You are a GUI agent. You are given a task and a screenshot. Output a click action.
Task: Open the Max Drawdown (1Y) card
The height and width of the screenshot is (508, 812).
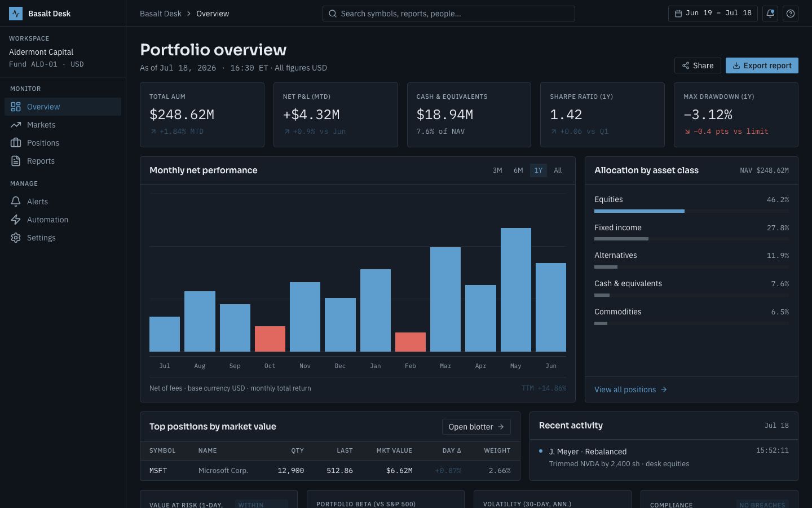coord(736,115)
